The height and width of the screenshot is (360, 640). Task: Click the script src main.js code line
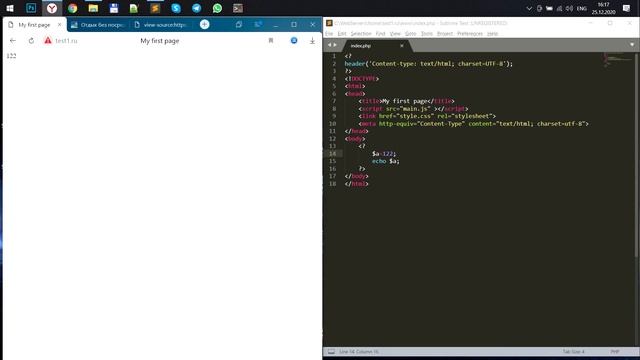tap(413, 109)
